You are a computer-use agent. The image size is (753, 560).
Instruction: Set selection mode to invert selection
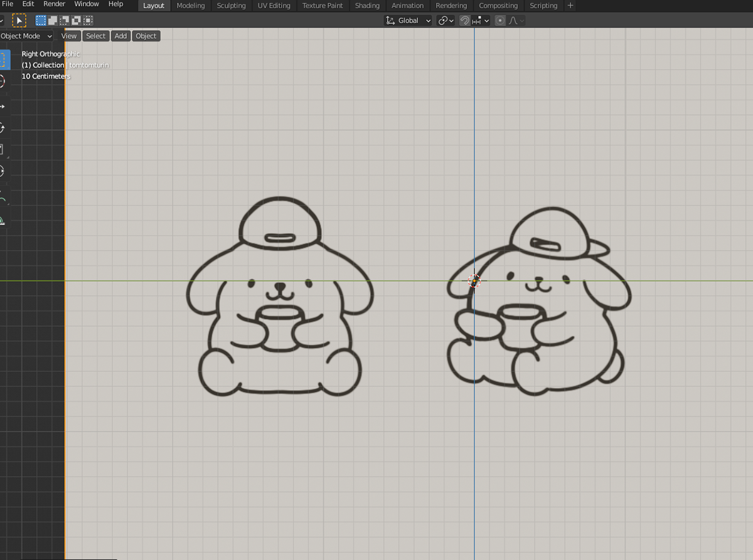77,21
